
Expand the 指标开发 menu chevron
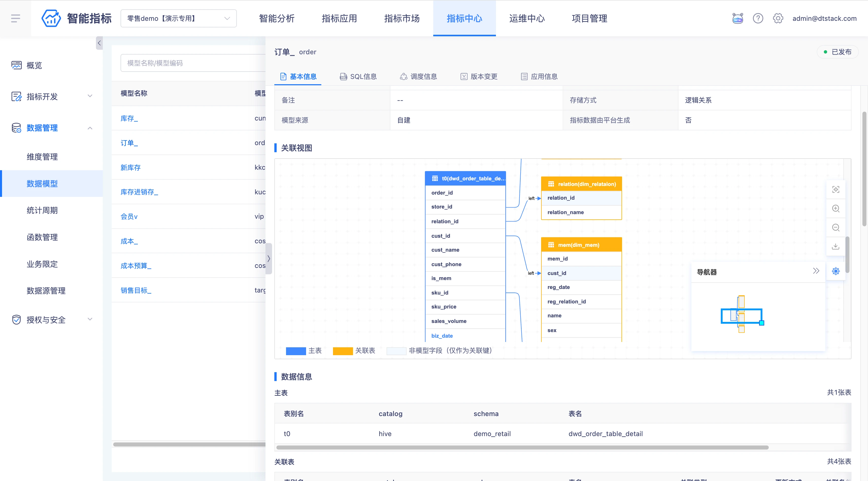tap(90, 96)
